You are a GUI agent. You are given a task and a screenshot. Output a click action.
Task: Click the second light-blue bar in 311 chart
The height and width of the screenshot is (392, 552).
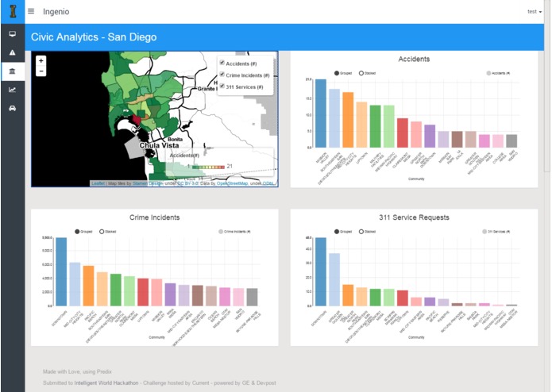pos(334,279)
